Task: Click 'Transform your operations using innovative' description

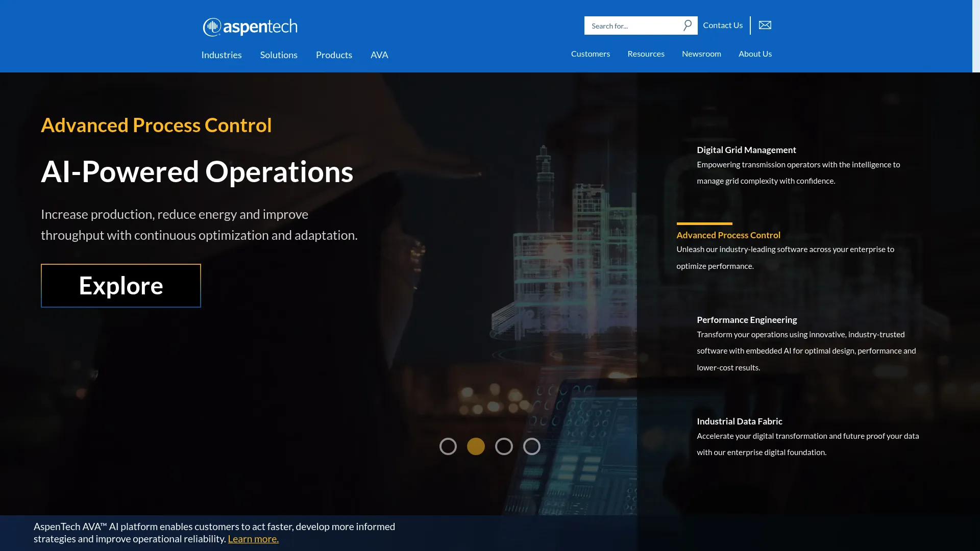Action: (x=806, y=351)
